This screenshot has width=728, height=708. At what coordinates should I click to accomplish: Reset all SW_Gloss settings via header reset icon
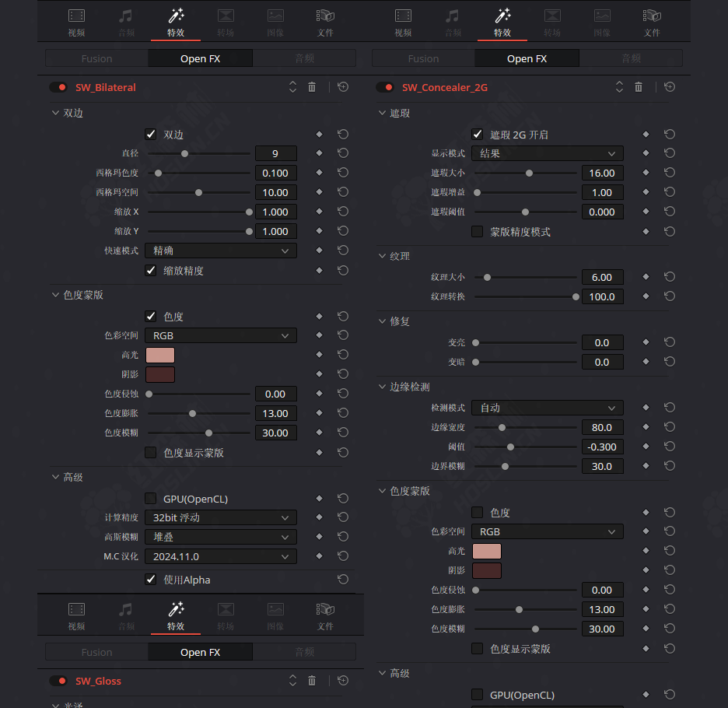(343, 681)
